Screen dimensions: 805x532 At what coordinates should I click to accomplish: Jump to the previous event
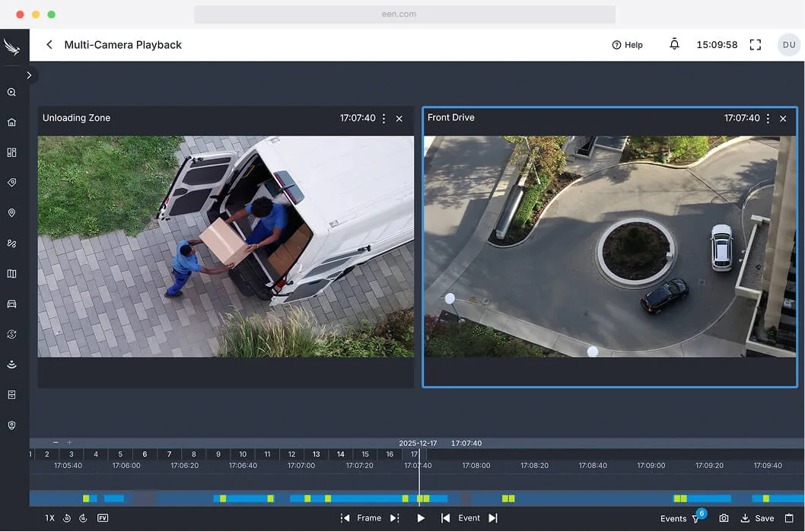point(445,518)
